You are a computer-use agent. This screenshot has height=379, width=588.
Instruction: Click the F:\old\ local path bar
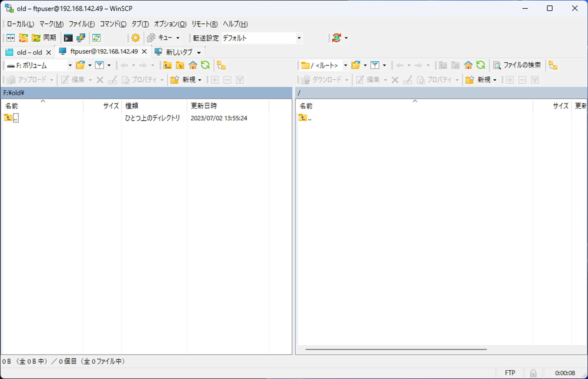pos(147,93)
